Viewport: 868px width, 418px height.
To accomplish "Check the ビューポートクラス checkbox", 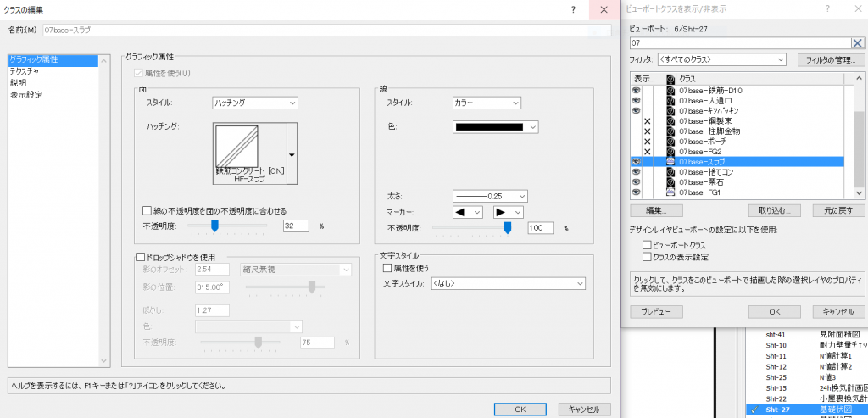I will click(x=648, y=244).
